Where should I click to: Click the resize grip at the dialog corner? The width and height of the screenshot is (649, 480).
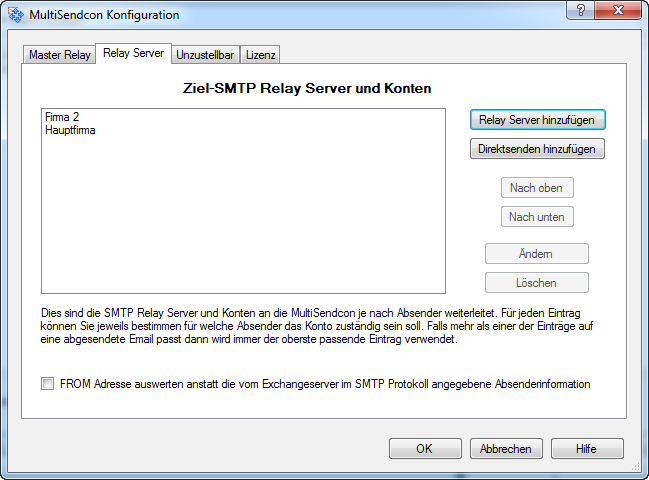(635, 466)
